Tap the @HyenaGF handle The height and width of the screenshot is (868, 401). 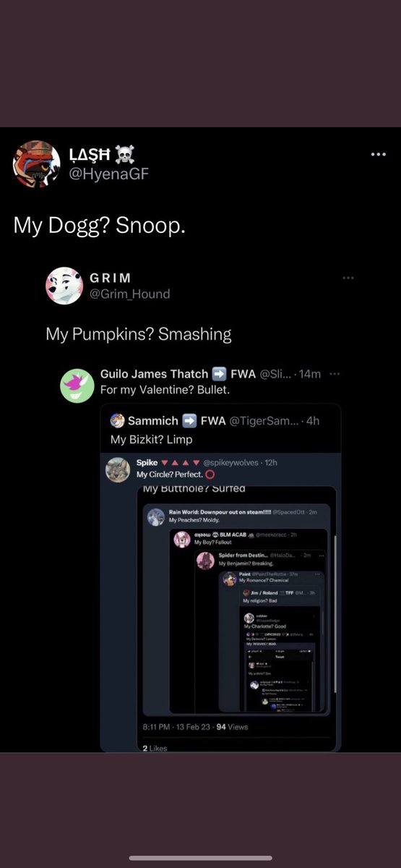click(108, 174)
